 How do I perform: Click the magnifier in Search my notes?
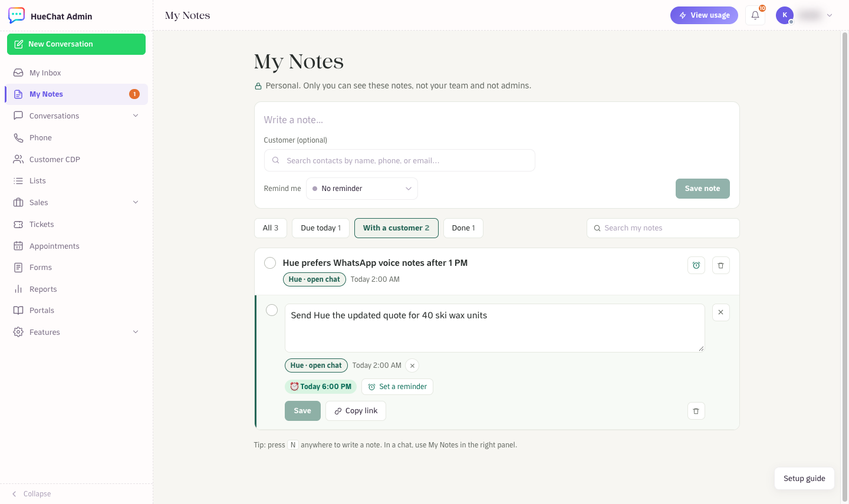click(x=597, y=228)
